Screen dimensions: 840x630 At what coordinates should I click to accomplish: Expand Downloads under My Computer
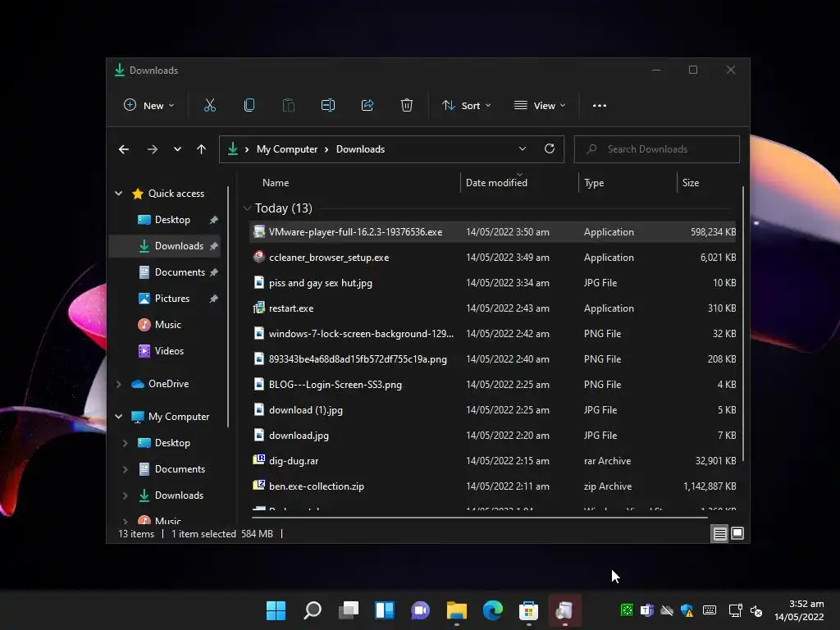pyautogui.click(x=125, y=495)
